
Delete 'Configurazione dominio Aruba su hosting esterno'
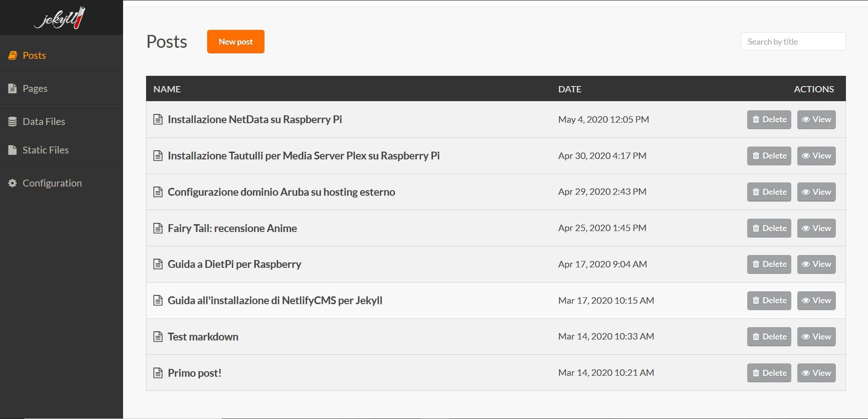coord(769,192)
